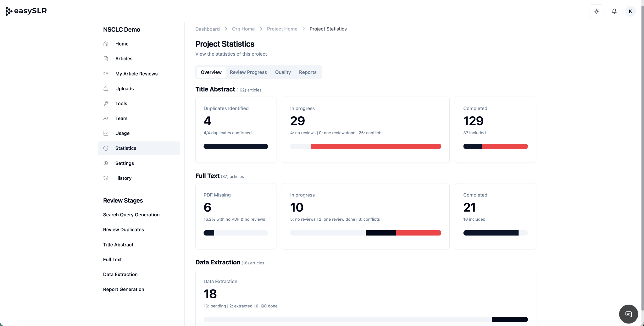Click the Title Abstract In progress bar

point(365,146)
